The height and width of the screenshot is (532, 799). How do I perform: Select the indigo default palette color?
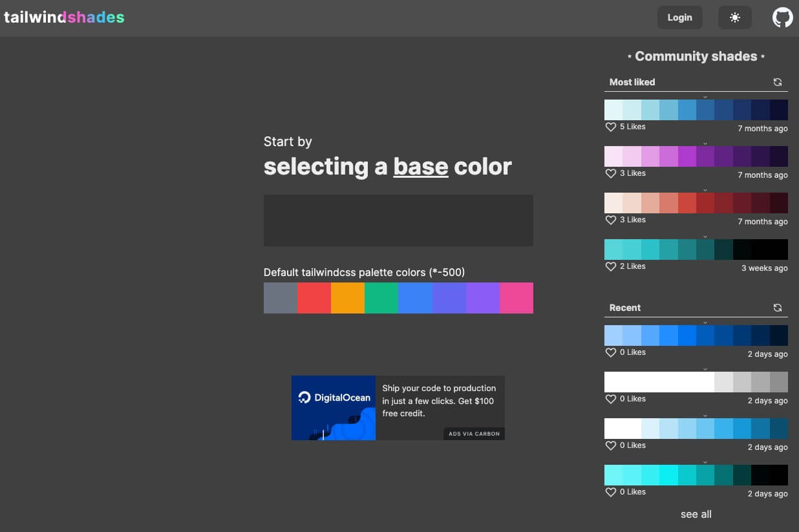(x=449, y=298)
